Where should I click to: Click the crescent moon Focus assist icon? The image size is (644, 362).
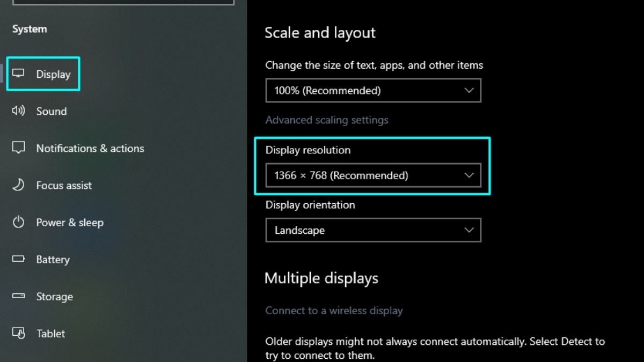pos(18,185)
